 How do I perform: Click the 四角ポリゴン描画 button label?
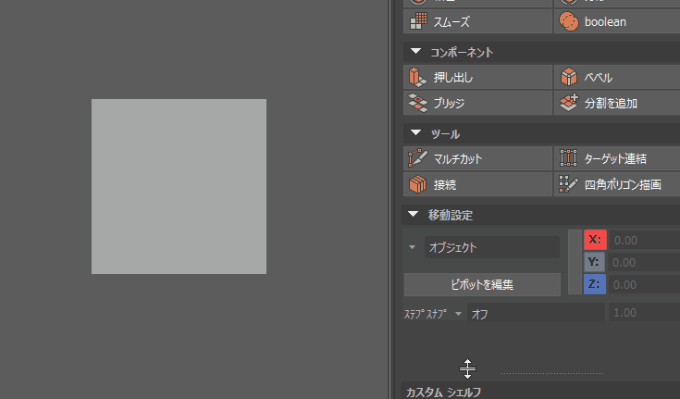pos(623,185)
